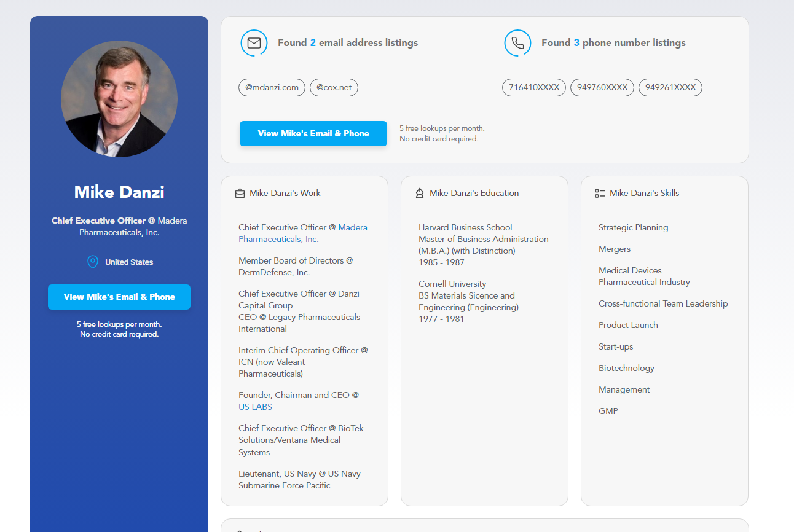Click the GMP skill
794x532 pixels.
point(608,411)
